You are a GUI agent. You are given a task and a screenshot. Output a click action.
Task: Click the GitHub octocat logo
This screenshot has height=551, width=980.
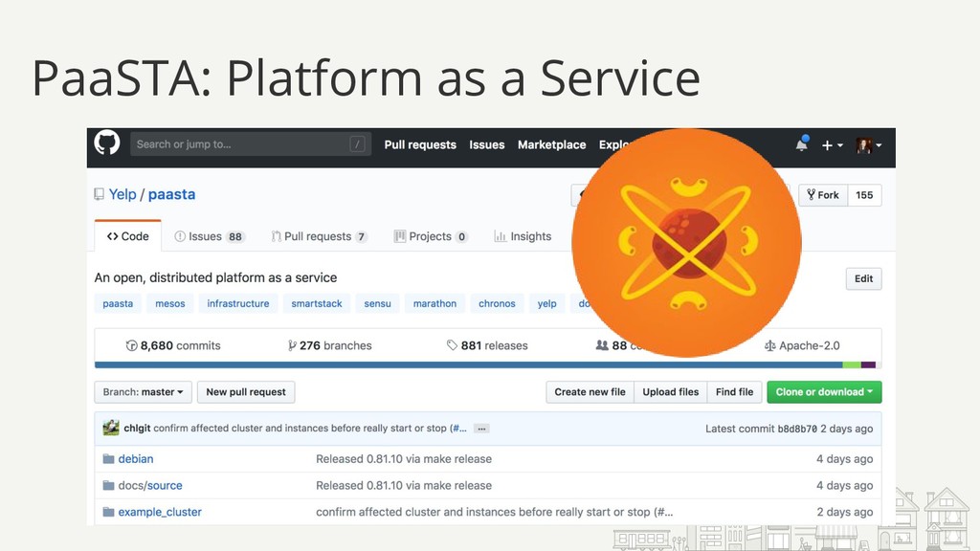(107, 143)
